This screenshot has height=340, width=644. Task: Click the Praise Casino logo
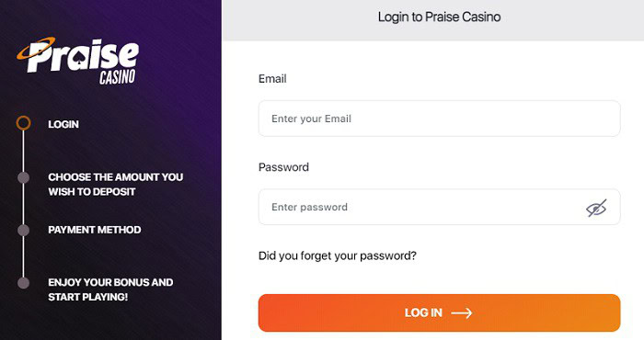click(x=77, y=61)
